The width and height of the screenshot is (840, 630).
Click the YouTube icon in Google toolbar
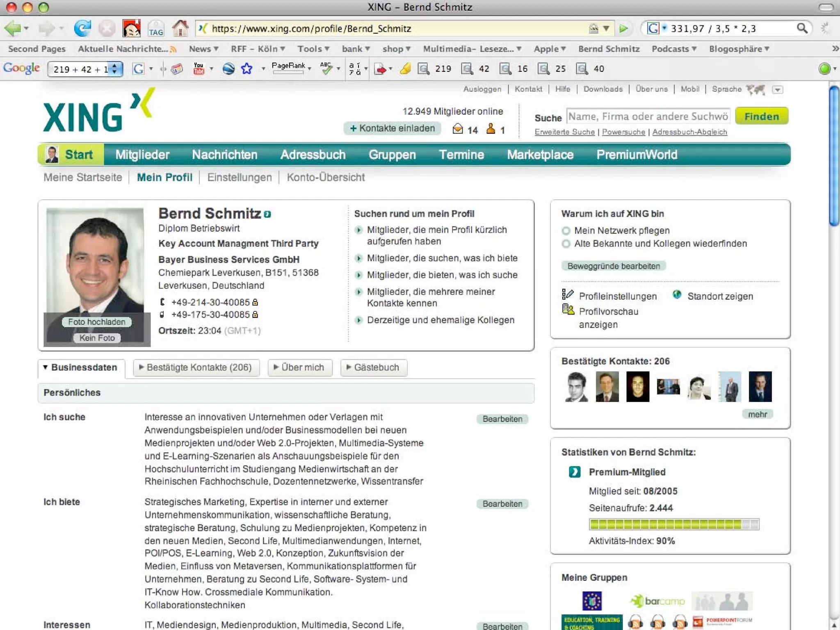199,68
